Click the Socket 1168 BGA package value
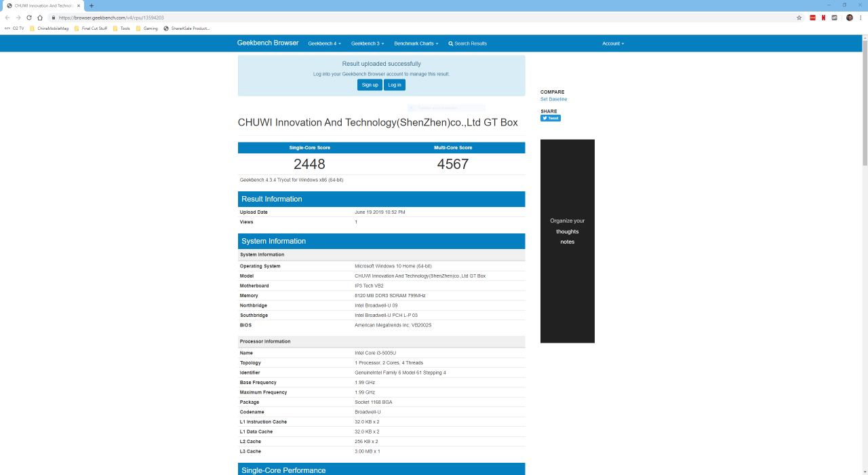The height and width of the screenshot is (475, 868). pyautogui.click(x=373, y=402)
